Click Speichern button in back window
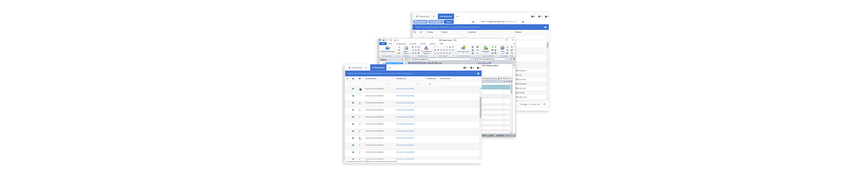 pyautogui.click(x=420, y=22)
